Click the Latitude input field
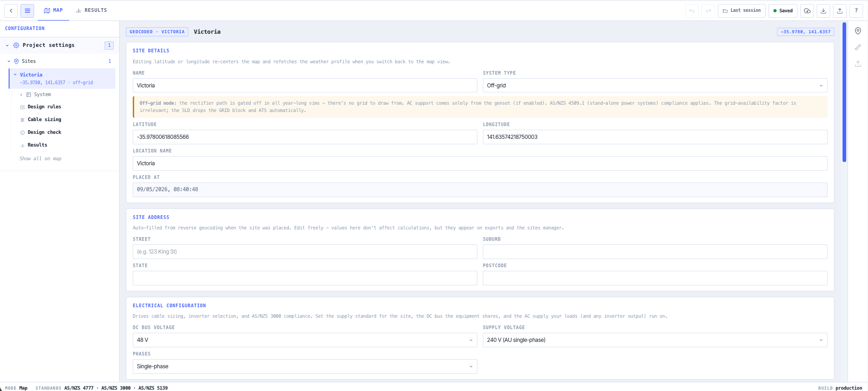The width and height of the screenshot is (868, 391). pyautogui.click(x=305, y=137)
